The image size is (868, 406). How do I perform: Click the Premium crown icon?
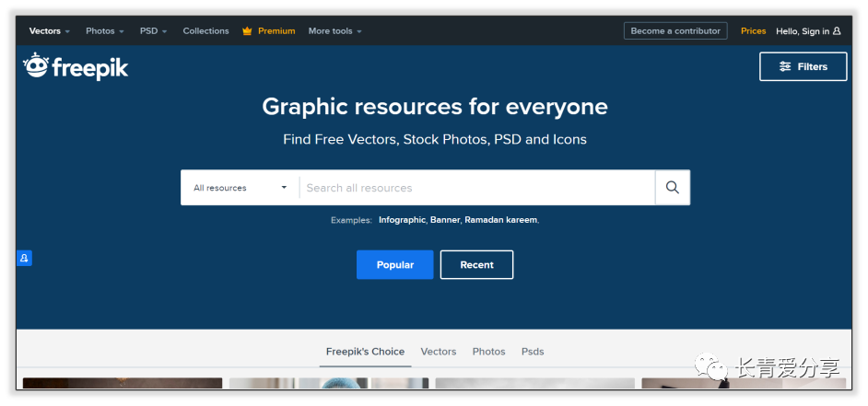pos(247,31)
